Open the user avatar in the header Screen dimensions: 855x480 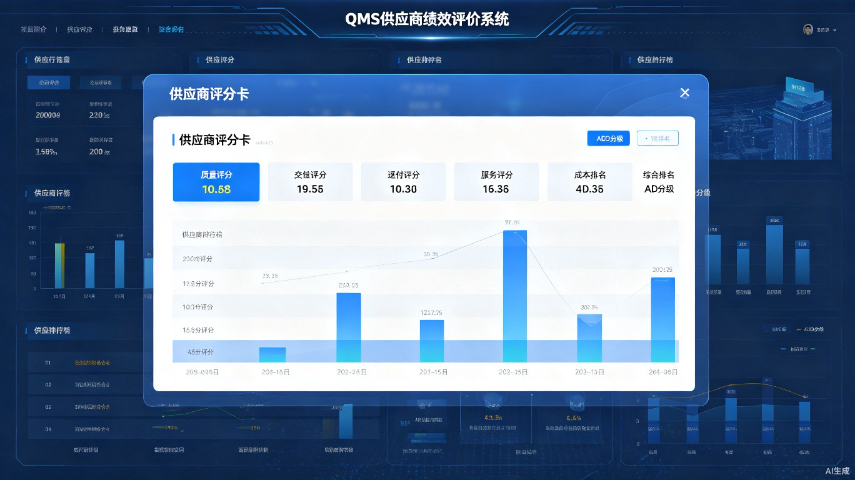[808, 29]
